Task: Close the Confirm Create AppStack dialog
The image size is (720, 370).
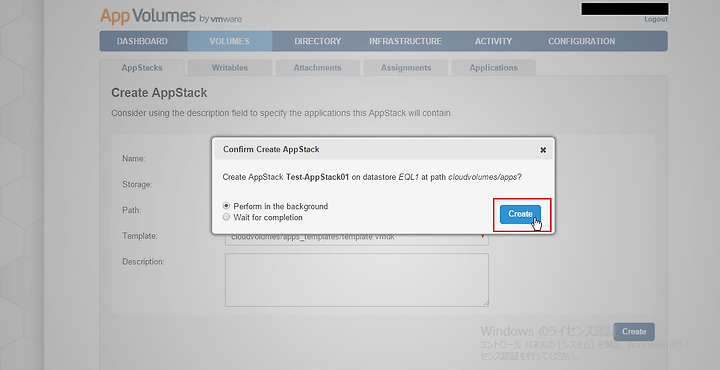Action: [543, 150]
